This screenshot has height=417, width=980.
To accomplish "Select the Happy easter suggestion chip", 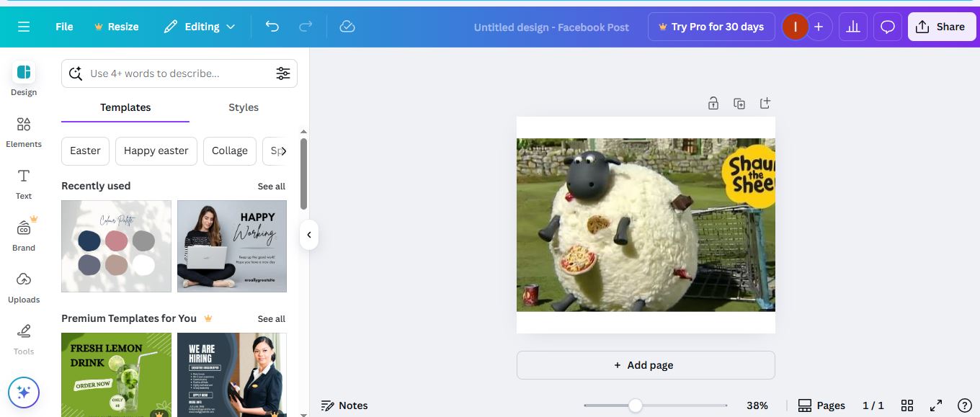I will coord(156,151).
